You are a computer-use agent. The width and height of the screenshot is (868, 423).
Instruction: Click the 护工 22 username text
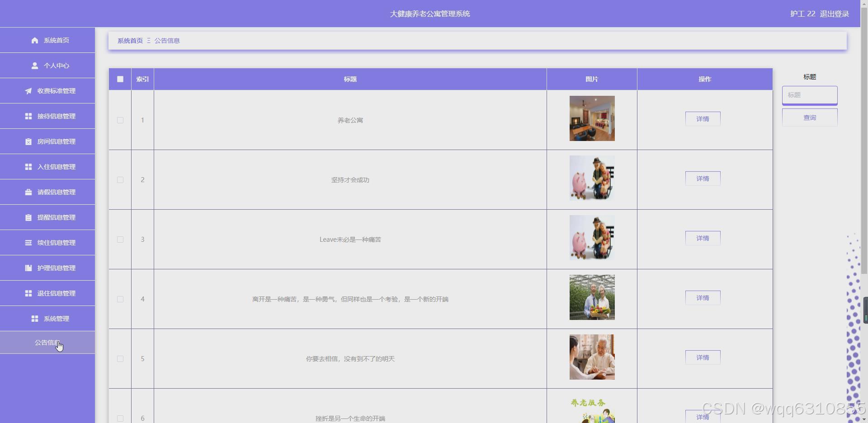pyautogui.click(x=802, y=14)
